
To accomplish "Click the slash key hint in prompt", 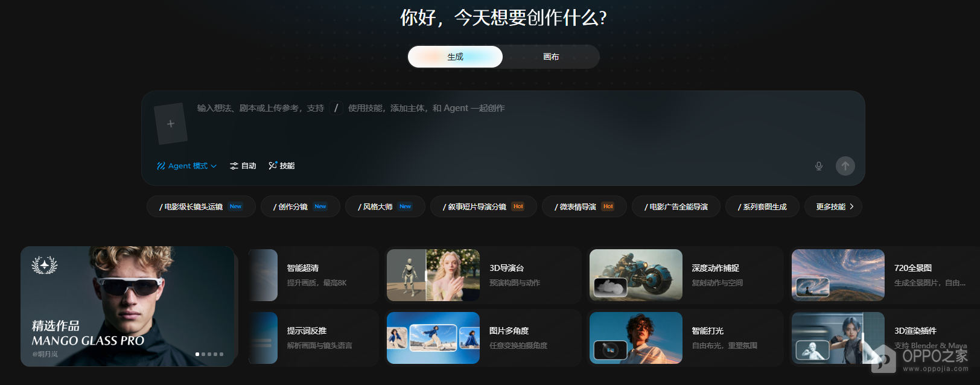I will [x=336, y=108].
